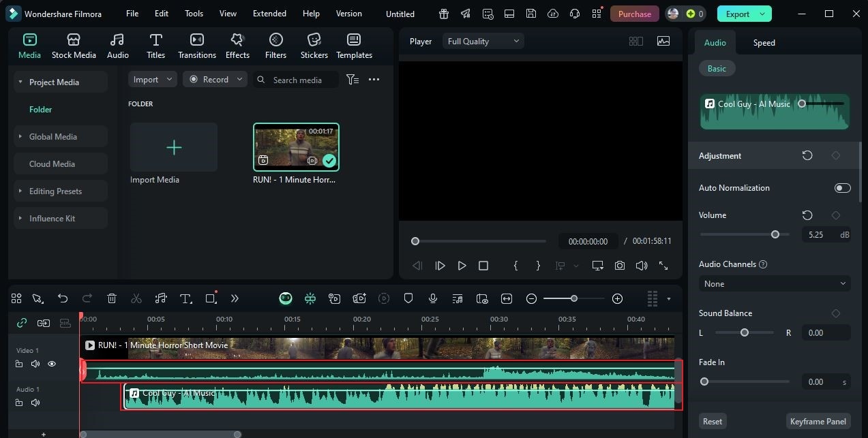868x438 pixels.
Task: Select the text tool in timeline toolbar
Action: pos(185,298)
